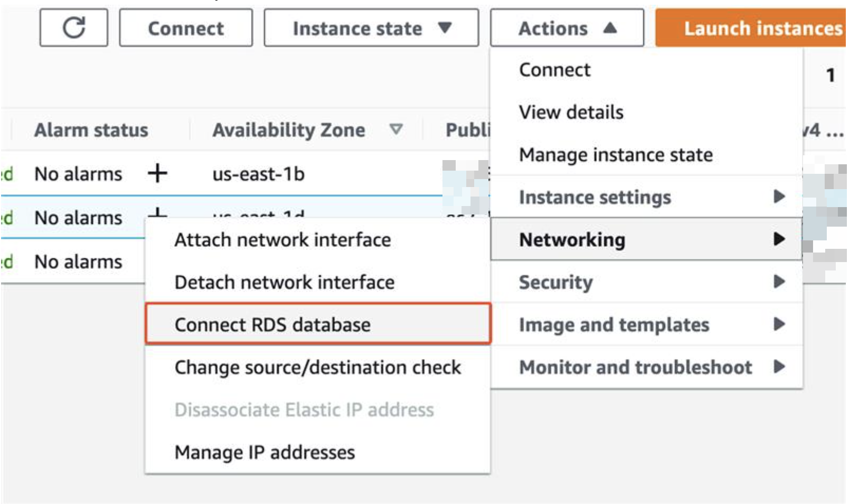Click the refresh instances icon button
Image resolution: width=849 pixels, height=504 pixels.
74,28
